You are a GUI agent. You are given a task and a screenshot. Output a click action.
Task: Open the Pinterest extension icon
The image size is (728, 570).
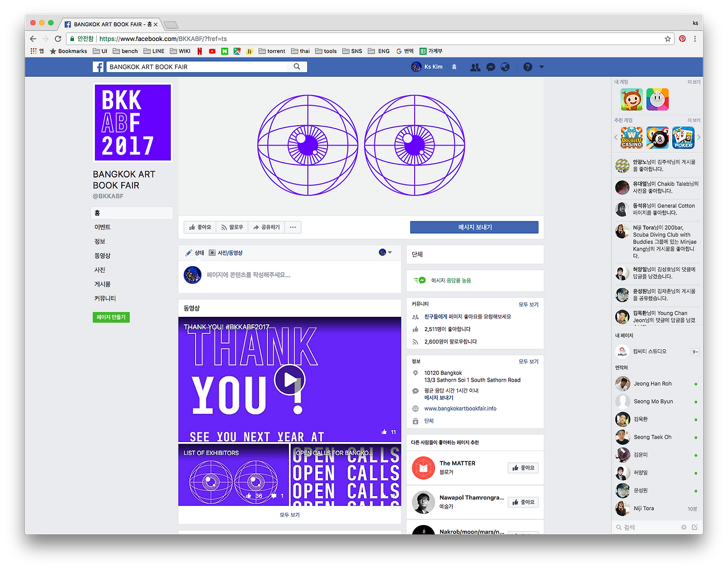click(x=682, y=39)
